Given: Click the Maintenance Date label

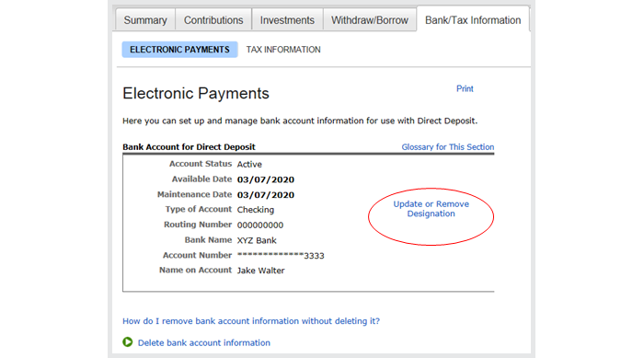Looking at the screenshot, I should coord(195,194).
